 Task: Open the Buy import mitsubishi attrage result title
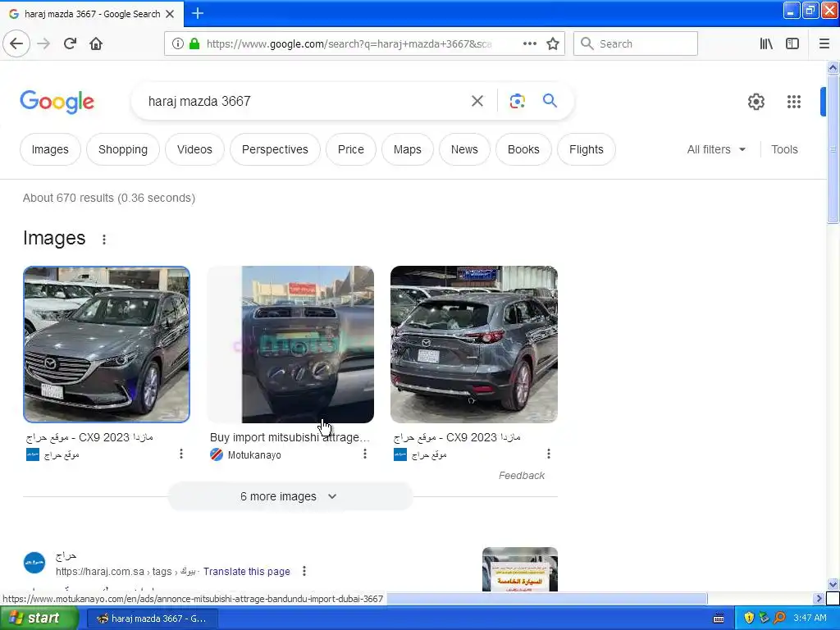click(290, 437)
